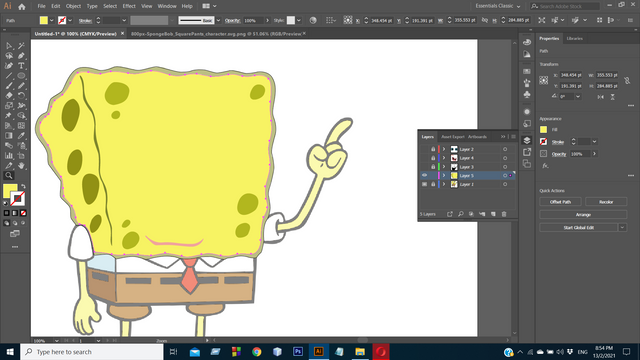The width and height of the screenshot is (640, 360).
Task: Select the Pen tool
Action: coord(21,56)
